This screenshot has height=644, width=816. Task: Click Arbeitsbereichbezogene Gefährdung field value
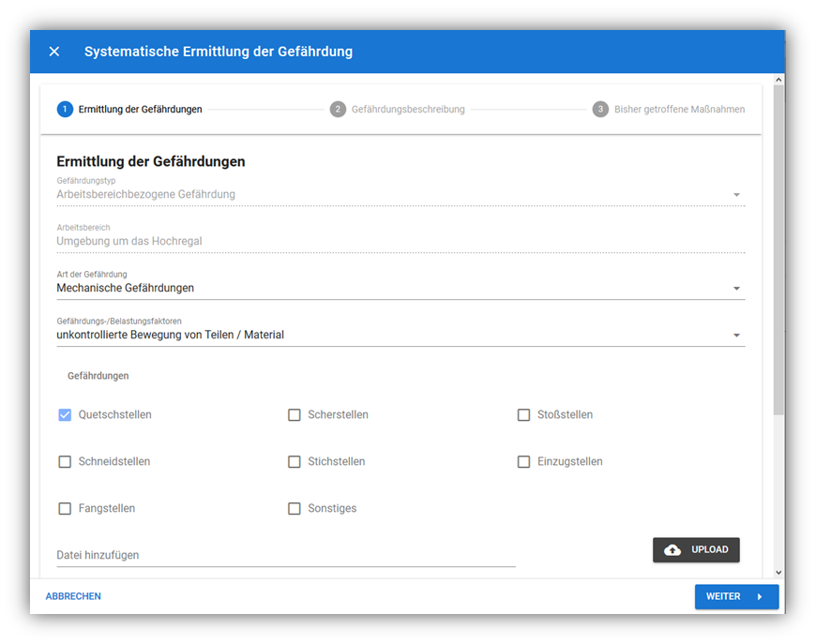click(146, 195)
